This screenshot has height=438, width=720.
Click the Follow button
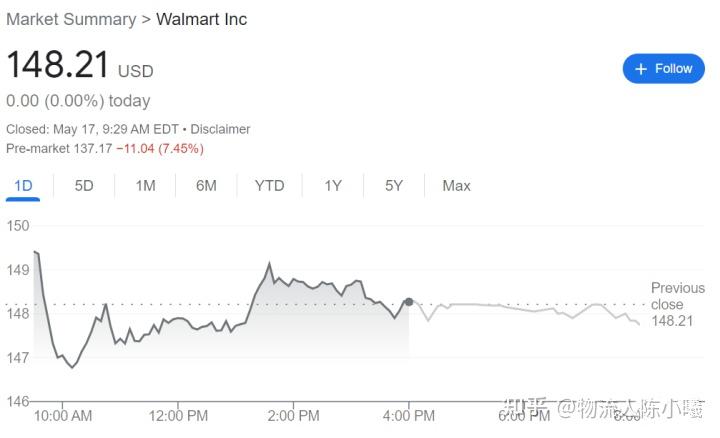(663, 68)
